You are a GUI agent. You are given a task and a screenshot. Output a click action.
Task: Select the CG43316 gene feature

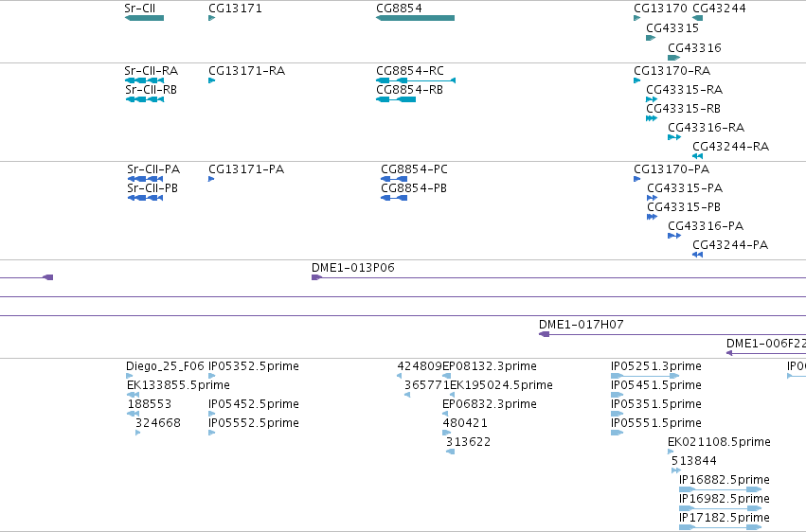[674, 58]
